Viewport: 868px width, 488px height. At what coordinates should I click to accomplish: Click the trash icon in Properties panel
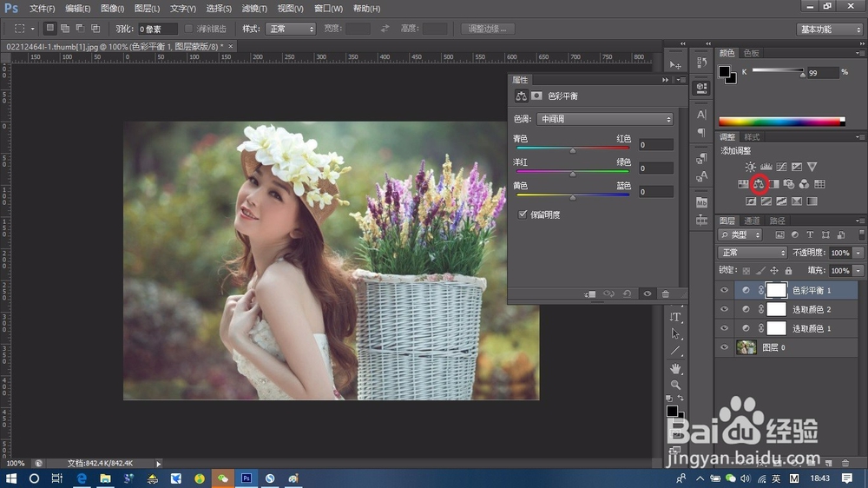(666, 294)
